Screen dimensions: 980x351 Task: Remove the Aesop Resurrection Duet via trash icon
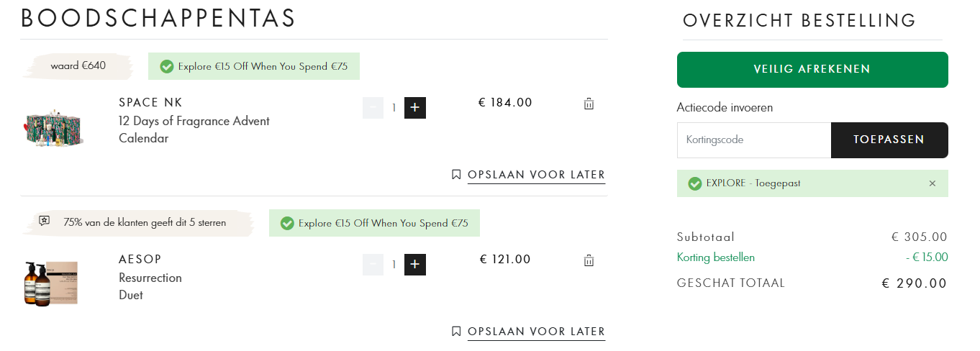(x=589, y=260)
